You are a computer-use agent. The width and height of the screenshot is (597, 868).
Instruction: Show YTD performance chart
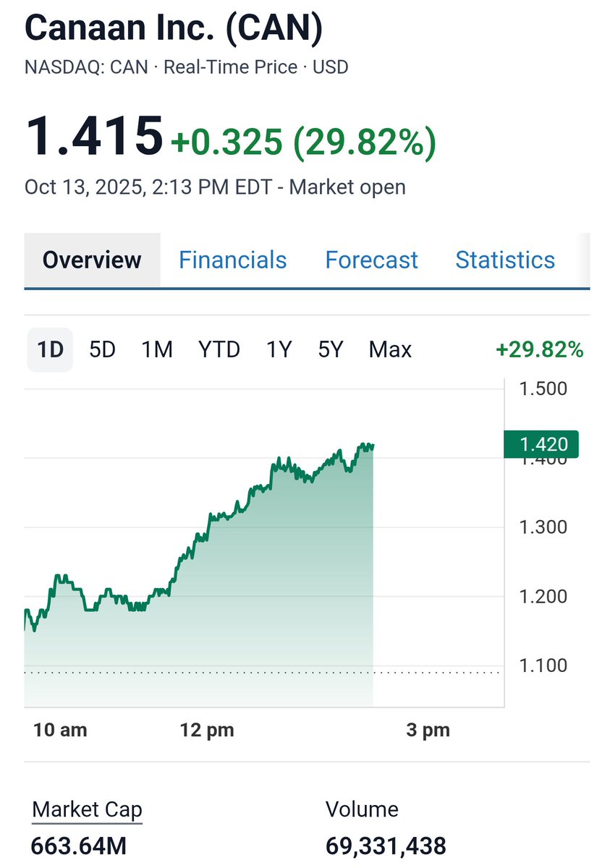(219, 349)
